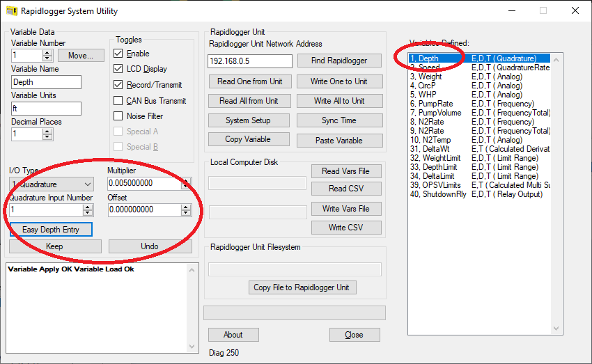Minimize the Rapidlogger System Utility window
This screenshot has width=592, height=364.
[512, 10]
